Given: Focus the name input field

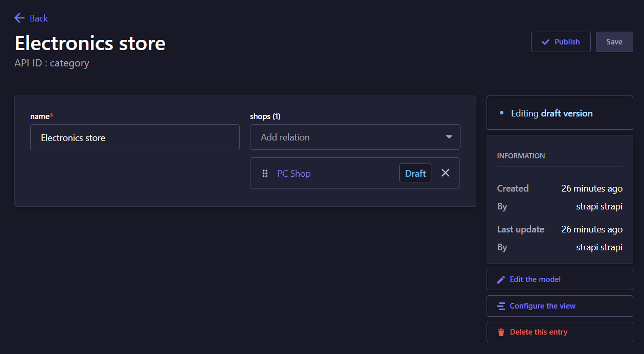Looking at the screenshot, I should tap(134, 137).
